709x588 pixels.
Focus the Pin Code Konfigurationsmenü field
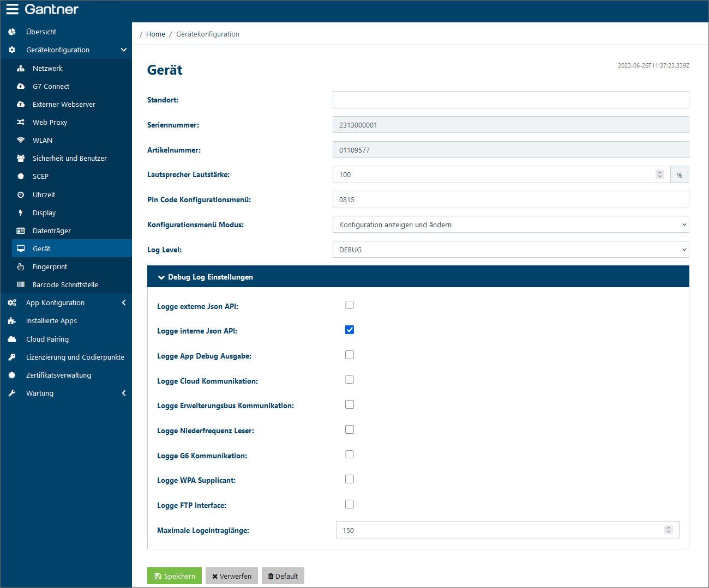(510, 199)
